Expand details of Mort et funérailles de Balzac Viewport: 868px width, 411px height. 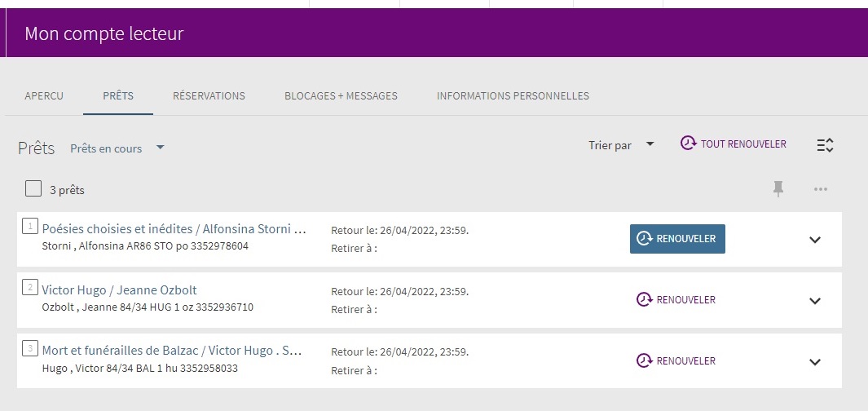coord(814,362)
